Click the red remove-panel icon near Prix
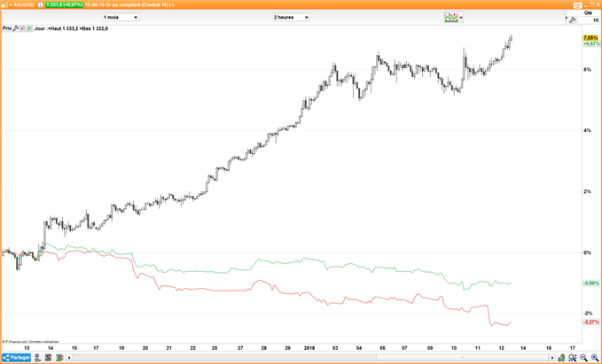 tap(22, 28)
